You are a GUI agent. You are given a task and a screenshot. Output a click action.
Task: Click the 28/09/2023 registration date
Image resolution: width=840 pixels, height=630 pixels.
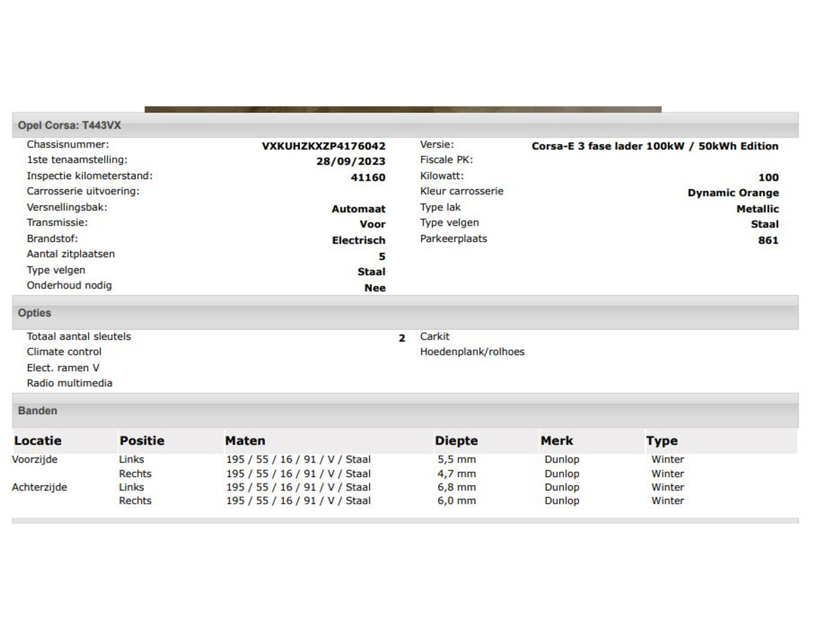[x=350, y=161]
